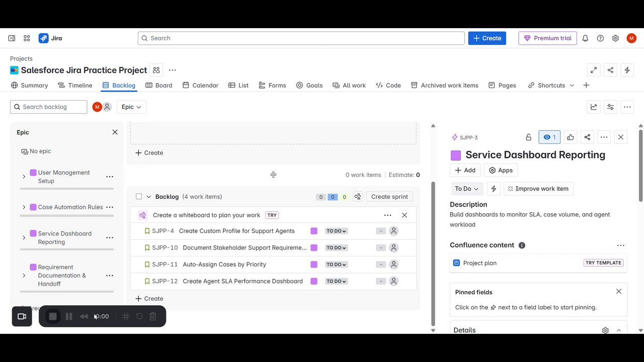Screen dimensions: 644x362
Task: Open work item actions ellipsis menu
Action: click(604, 137)
